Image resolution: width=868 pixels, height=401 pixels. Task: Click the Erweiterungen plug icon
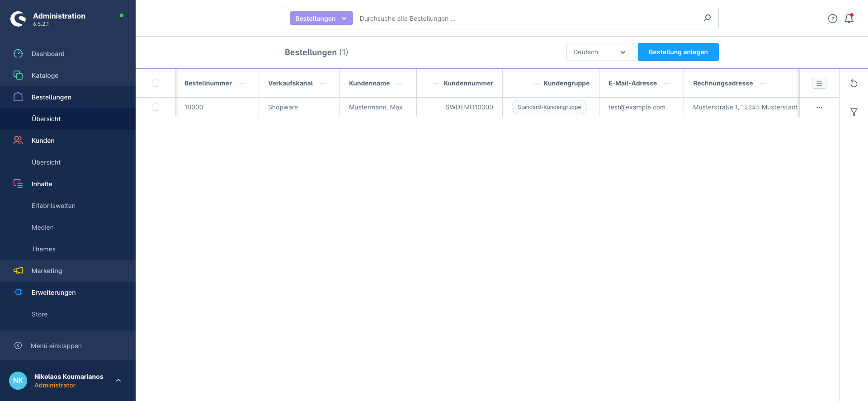click(18, 292)
